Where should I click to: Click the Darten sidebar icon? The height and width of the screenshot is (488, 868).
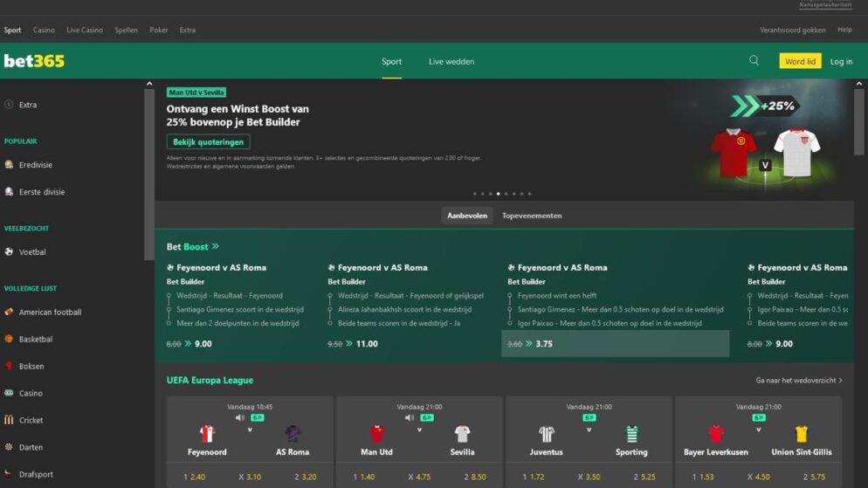[9, 447]
